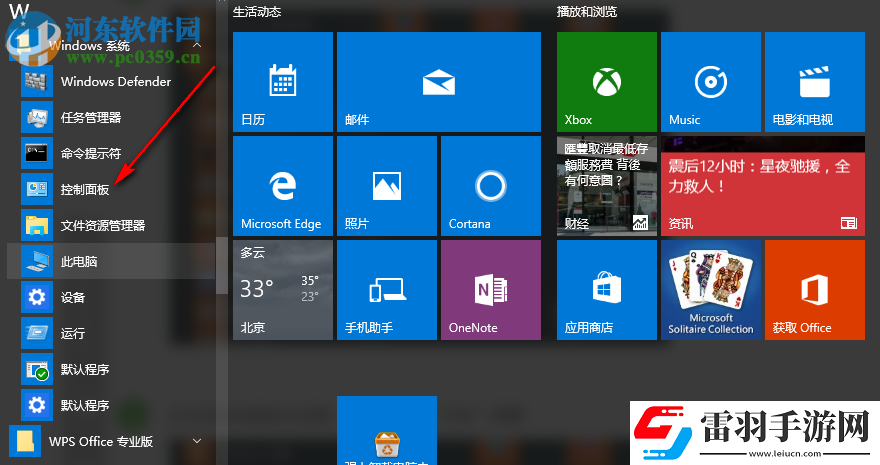Open the recycle bin tile at the bottom
The width and height of the screenshot is (880, 465).
pos(387,430)
